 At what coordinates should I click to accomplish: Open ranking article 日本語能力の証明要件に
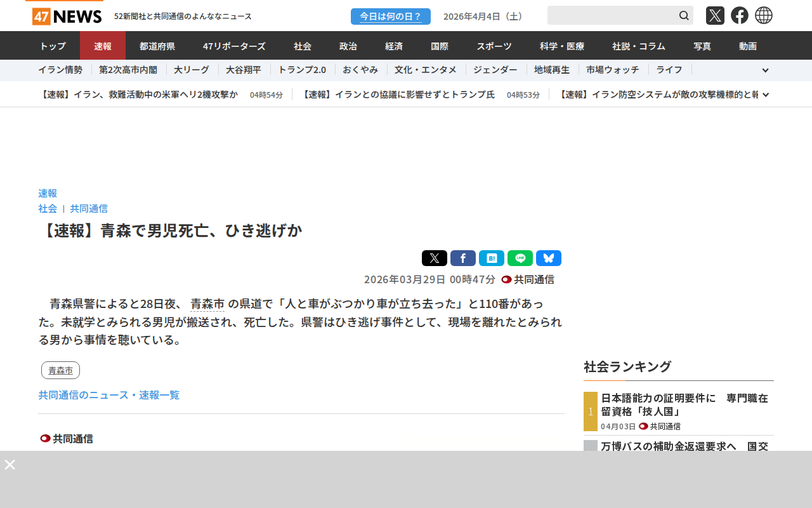coord(684,405)
